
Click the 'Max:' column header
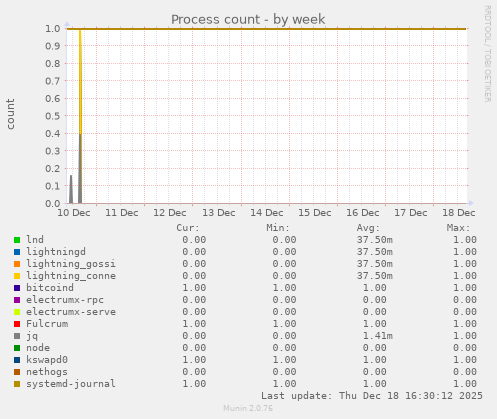pos(458,228)
